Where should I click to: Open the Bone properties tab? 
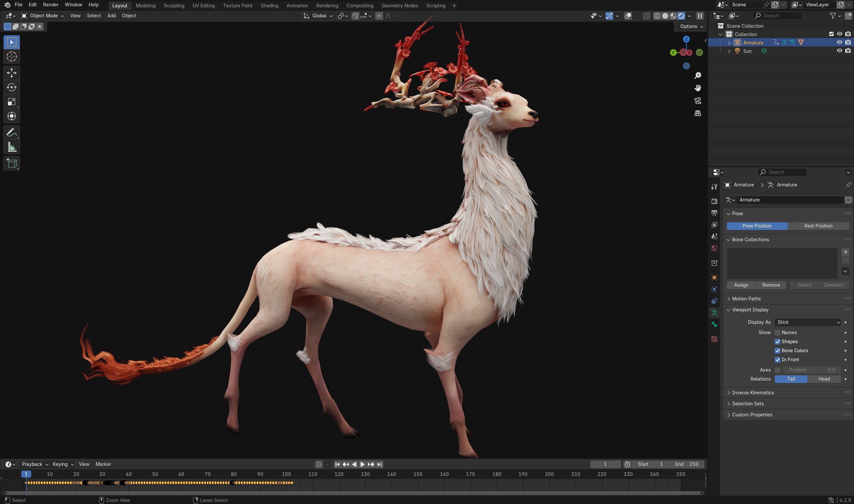tap(714, 324)
